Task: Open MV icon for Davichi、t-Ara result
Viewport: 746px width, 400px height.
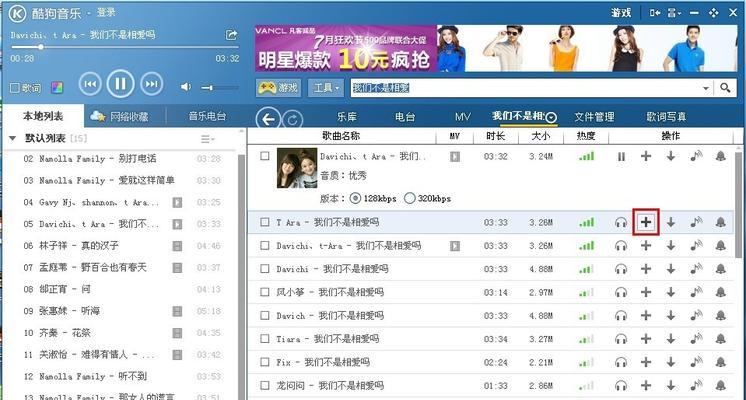Action: tap(455, 245)
